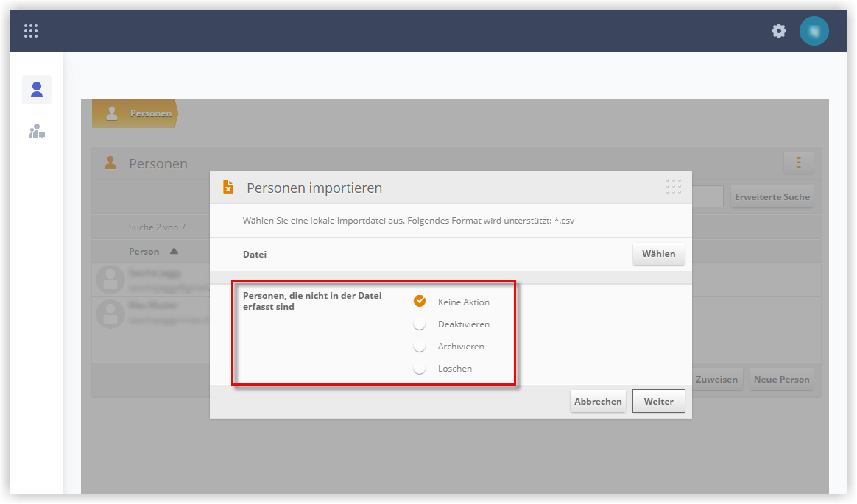Viewport: 857px width, 504px height.
Task: Click the Weiter button
Action: click(659, 401)
